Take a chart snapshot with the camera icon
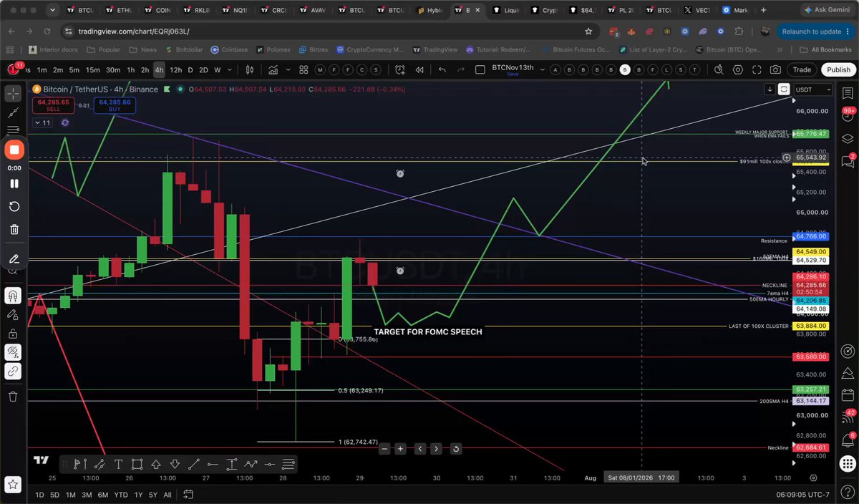This screenshot has height=504, width=859. [775, 69]
